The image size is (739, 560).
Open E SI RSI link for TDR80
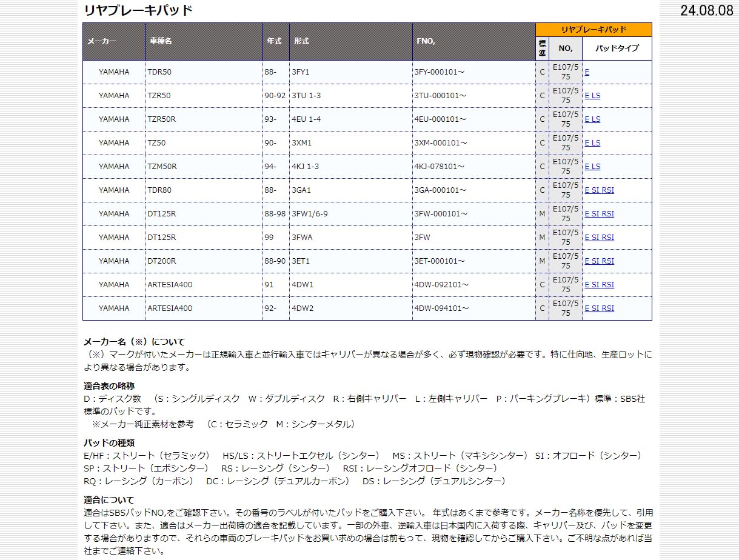pyautogui.click(x=599, y=190)
